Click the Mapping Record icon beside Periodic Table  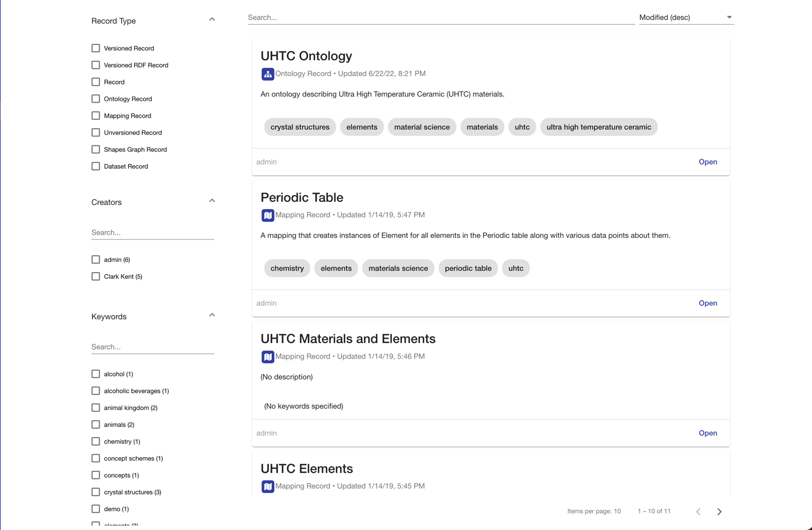(268, 215)
